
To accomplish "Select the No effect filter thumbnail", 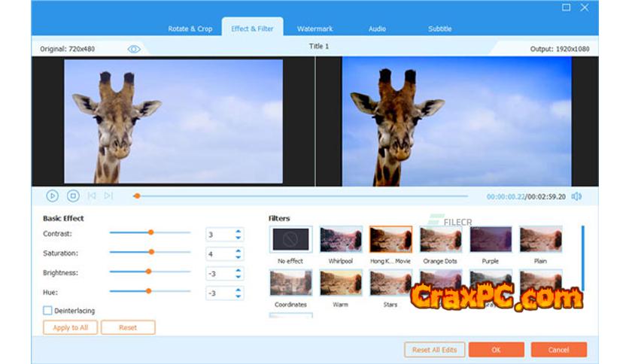I will pos(290,240).
